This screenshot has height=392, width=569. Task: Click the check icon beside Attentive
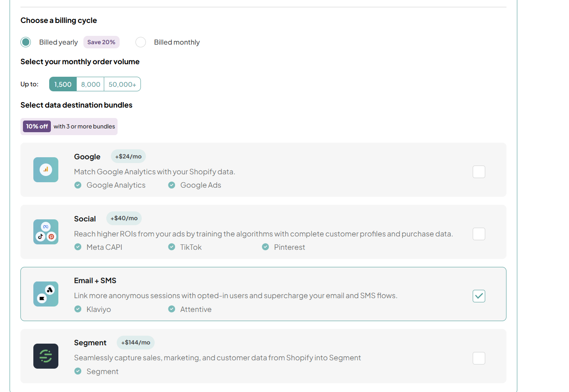click(172, 309)
